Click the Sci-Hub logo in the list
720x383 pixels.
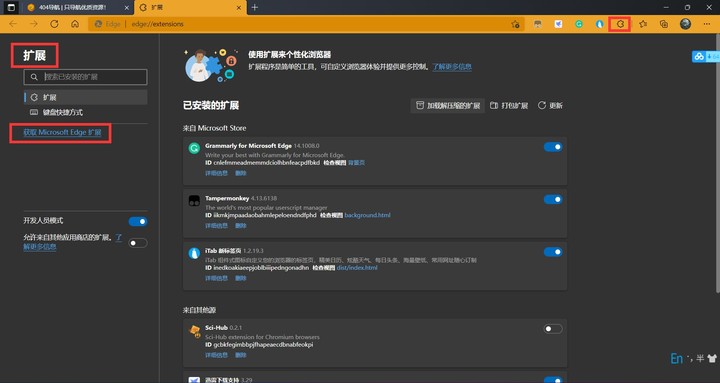195,331
